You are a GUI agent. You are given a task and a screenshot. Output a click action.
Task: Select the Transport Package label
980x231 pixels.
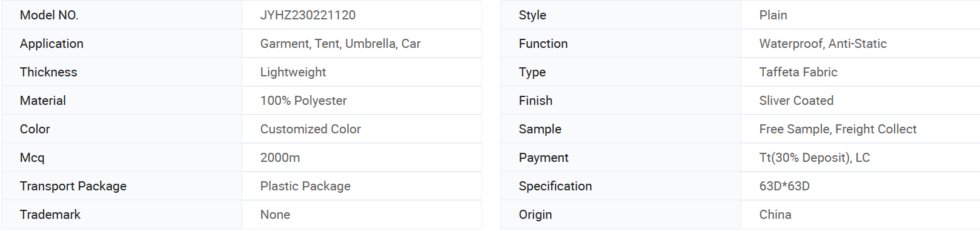73,186
